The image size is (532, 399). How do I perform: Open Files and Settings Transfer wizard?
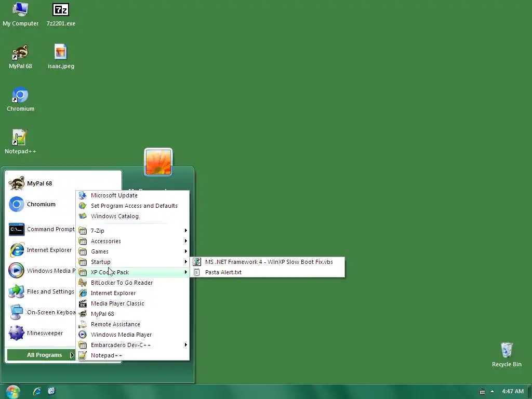click(42, 291)
